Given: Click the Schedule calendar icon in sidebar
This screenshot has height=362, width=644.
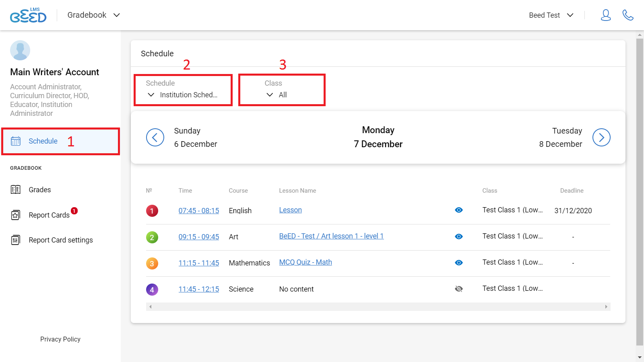Looking at the screenshot, I should 16,141.
